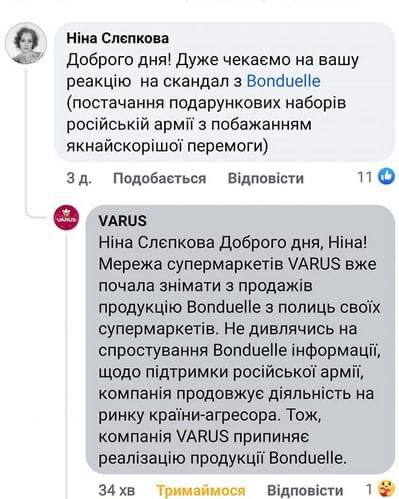Open the Bonduelle tagged page link
399x499 pixels.
coord(283,81)
